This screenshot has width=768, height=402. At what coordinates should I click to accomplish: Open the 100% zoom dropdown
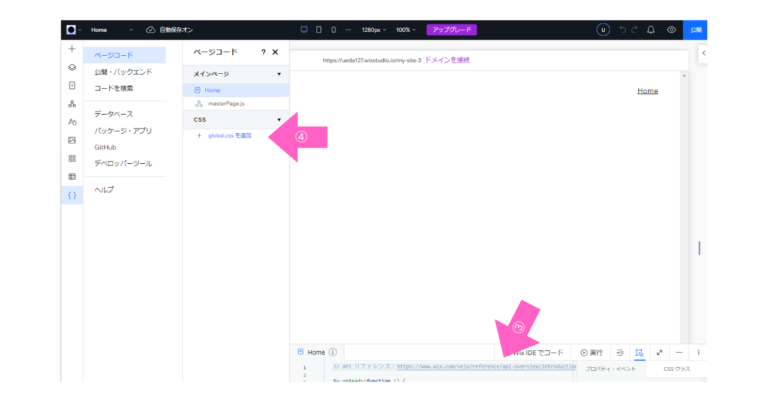click(x=406, y=30)
